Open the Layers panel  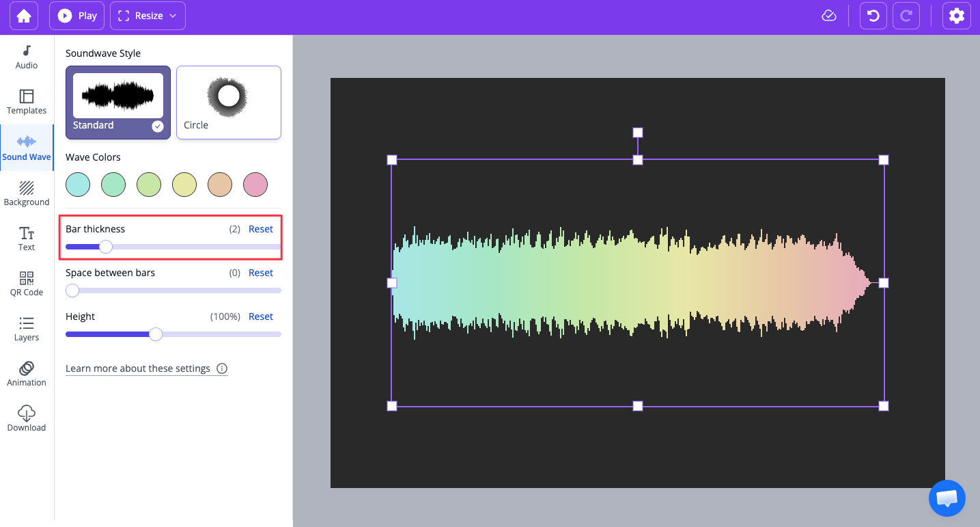26,328
